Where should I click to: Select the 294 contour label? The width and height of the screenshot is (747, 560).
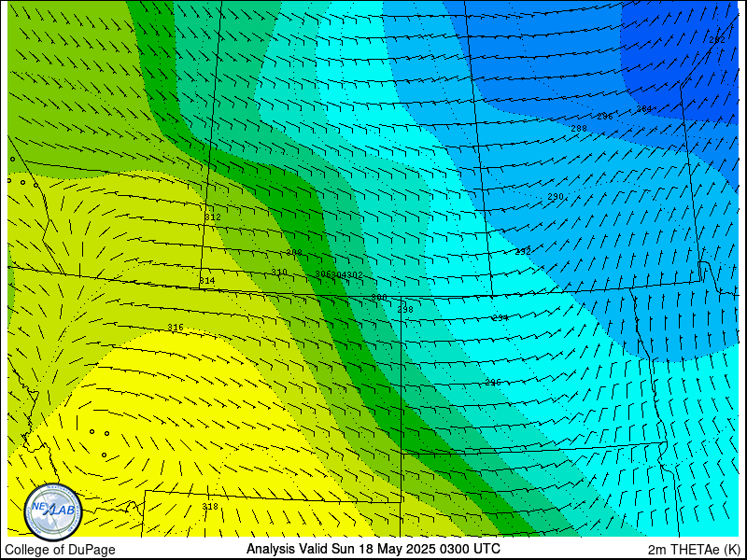tap(500, 317)
